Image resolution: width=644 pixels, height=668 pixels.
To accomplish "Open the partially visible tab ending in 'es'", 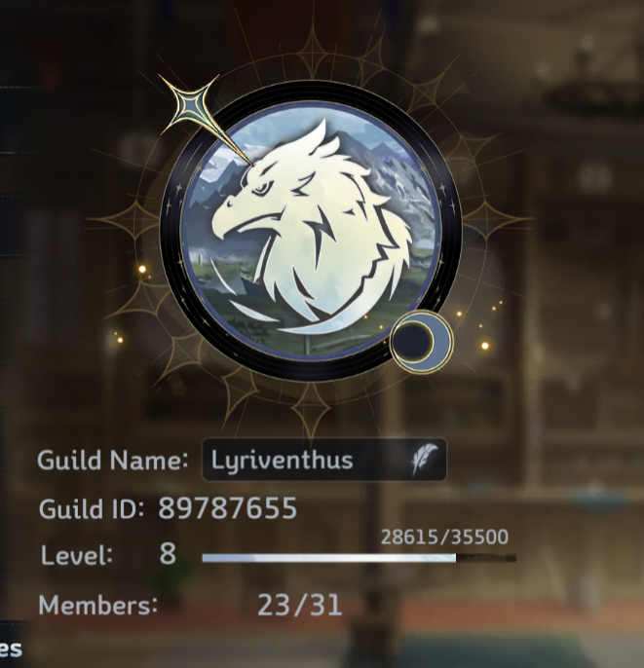I will [x=11, y=649].
